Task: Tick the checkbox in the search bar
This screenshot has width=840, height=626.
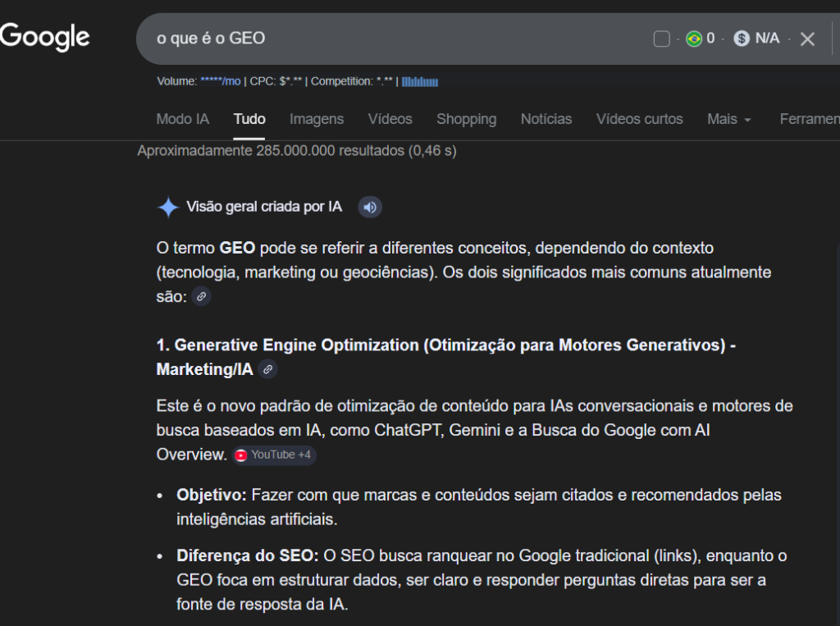Action: pyautogui.click(x=661, y=39)
